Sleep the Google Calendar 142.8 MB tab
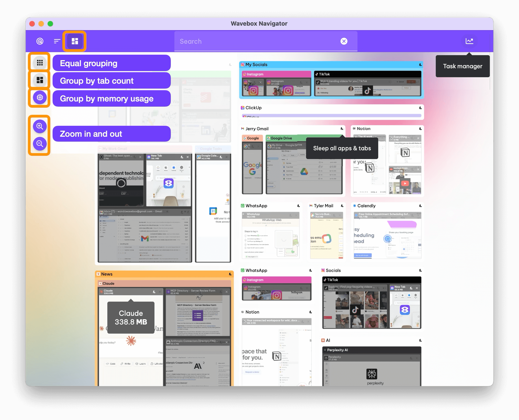The height and width of the screenshot is (420, 519). [x=221, y=157]
